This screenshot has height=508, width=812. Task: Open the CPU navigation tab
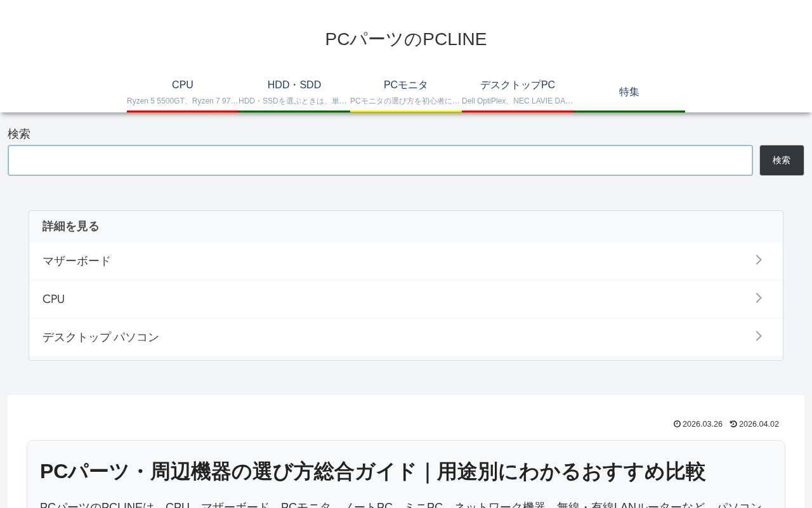coord(183,92)
